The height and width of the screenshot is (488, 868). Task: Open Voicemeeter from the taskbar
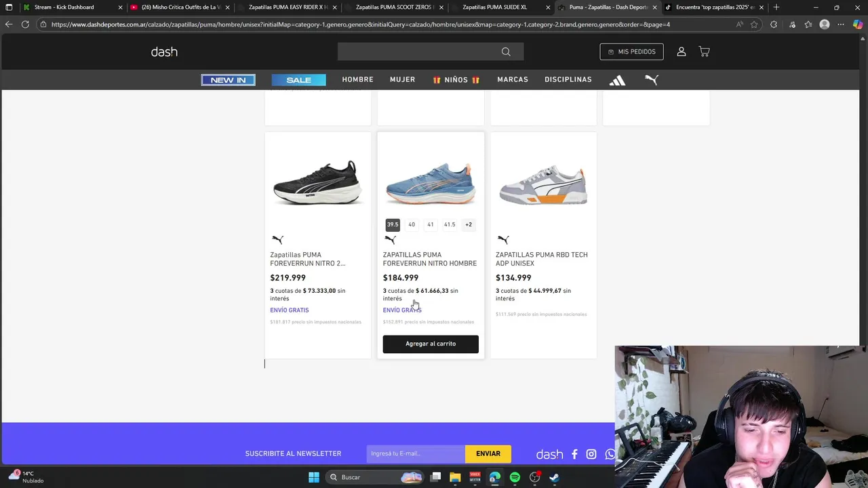[x=475, y=477]
